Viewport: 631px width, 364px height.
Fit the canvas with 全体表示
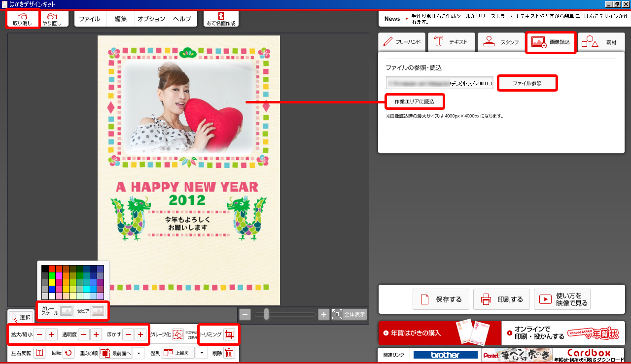coord(349,314)
